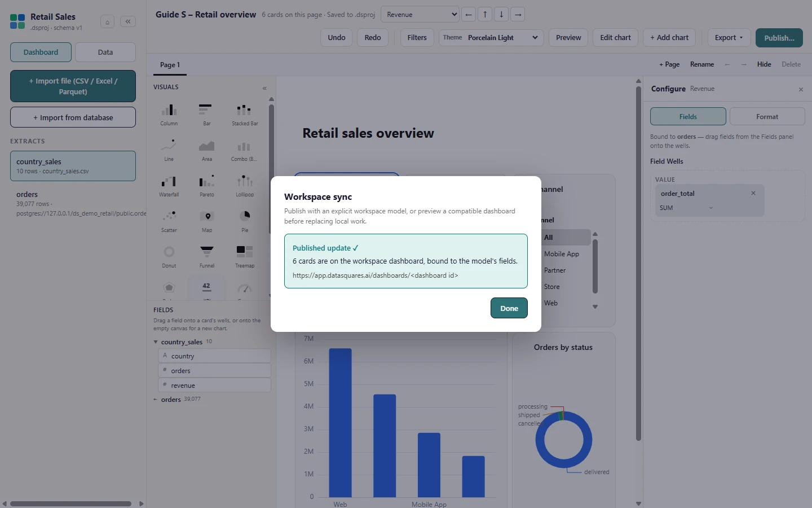This screenshot has height=508, width=812.
Task: Collapse the left sidebar with double-chevron
Action: [128, 21]
